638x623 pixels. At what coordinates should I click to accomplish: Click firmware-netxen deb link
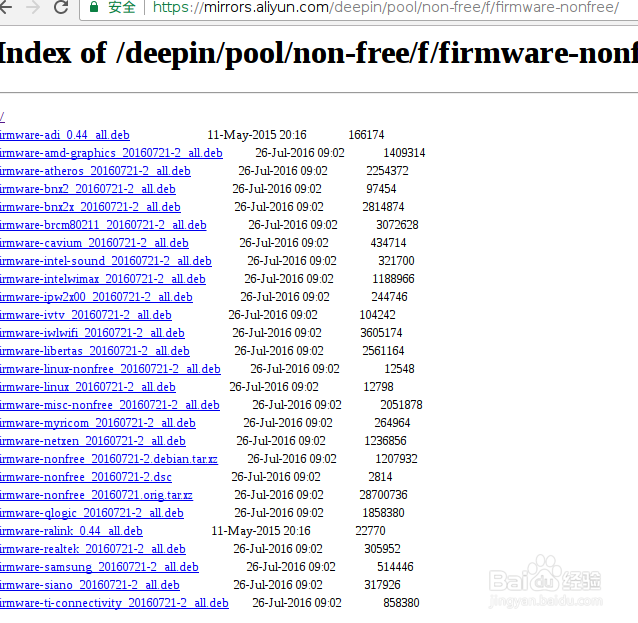[93, 441]
